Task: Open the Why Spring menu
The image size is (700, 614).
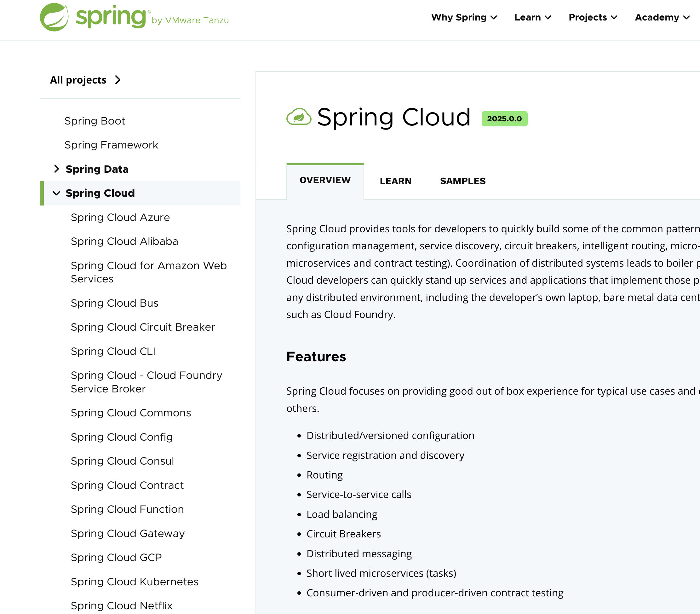Action: point(464,17)
